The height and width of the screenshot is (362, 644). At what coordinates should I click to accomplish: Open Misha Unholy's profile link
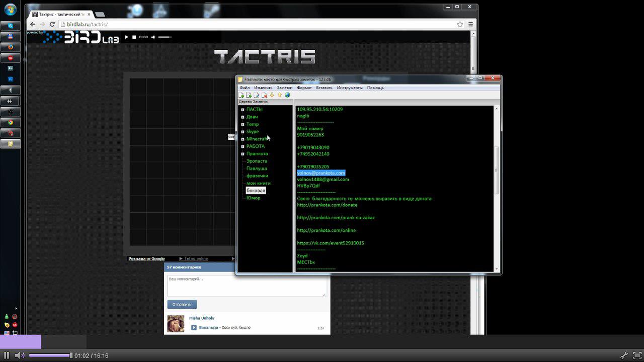202,318
